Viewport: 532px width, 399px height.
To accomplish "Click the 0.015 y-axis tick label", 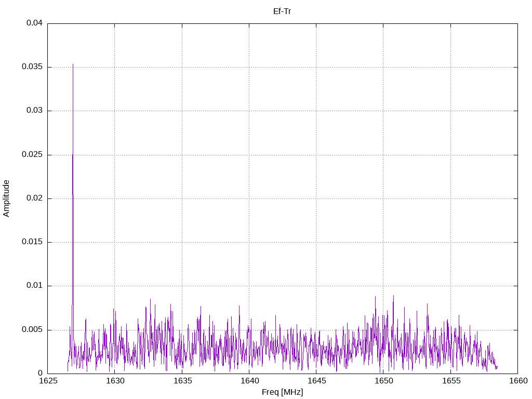I will 32,242.
